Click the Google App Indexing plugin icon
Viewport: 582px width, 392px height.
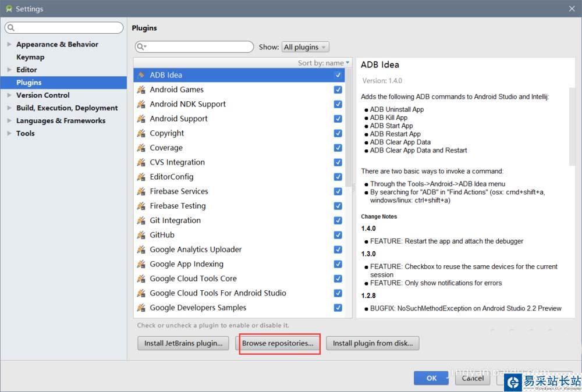141,264
